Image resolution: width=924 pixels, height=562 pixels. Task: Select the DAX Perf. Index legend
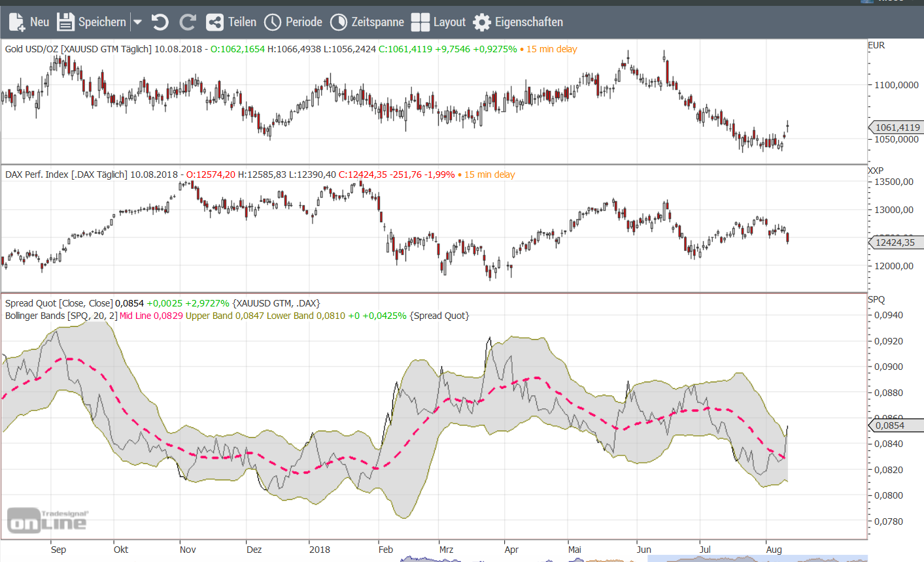tap(66, 174)
